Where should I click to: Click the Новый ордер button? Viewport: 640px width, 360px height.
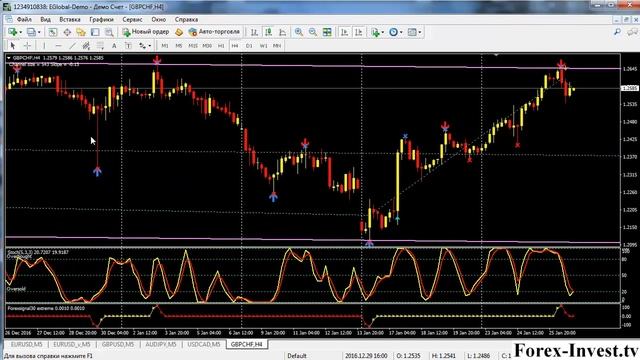(x=146, y=32)
